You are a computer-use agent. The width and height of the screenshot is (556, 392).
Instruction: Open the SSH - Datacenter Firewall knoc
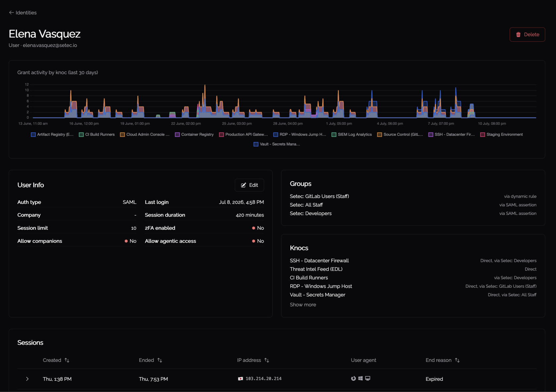tap(319, 261)
